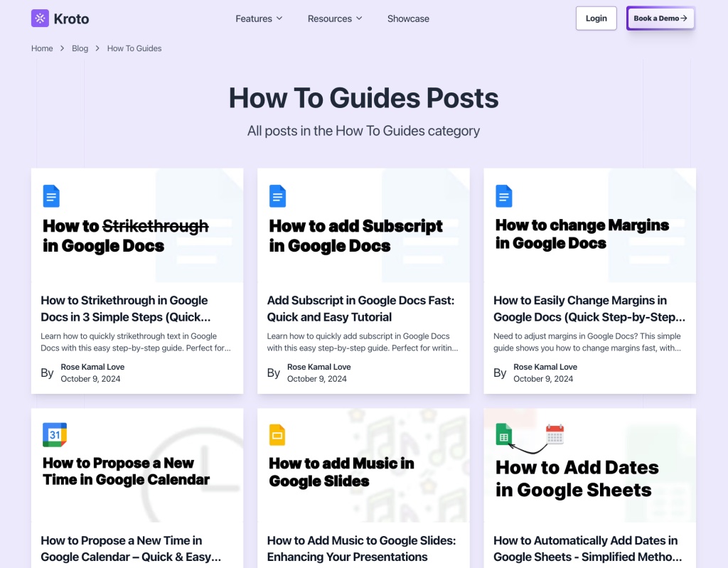Click the Google Docs icon on the Strikethrough card
Image resolution: width=728 pixels, height=568 pixels.
(51, 195)
